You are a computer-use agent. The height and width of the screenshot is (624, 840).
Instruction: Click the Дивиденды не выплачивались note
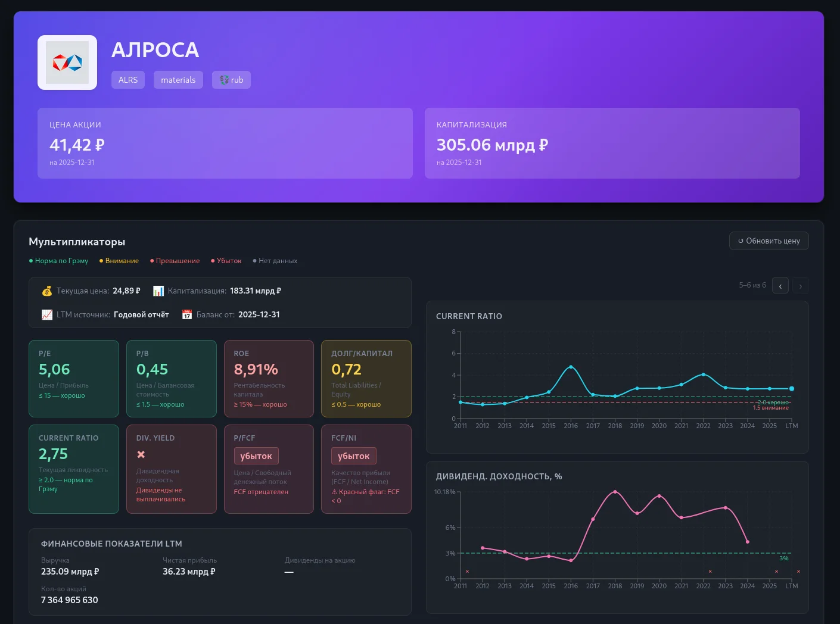161,495
